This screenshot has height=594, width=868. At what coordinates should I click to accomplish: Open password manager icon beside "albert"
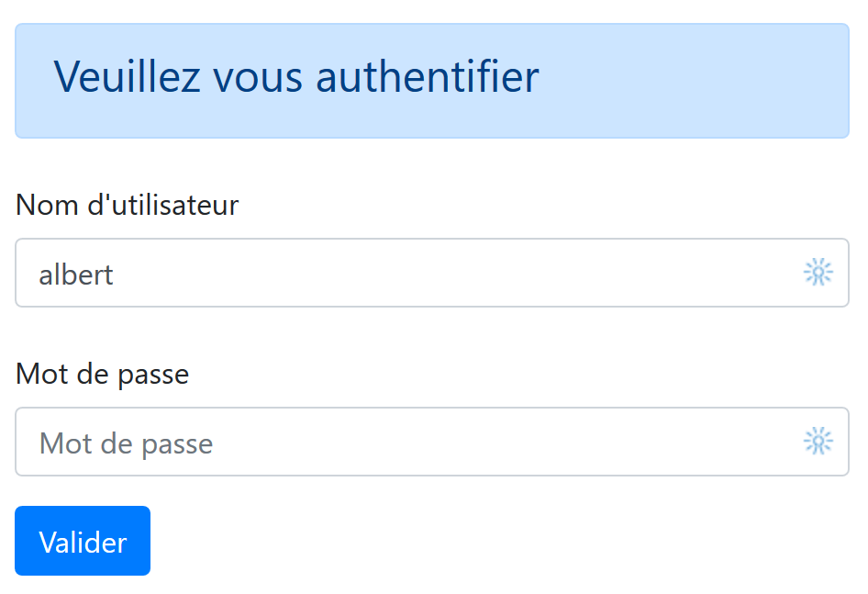point(818,273)
